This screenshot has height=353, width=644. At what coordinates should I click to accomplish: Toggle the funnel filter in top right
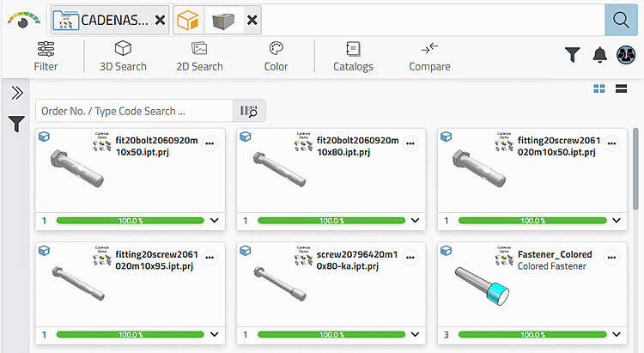click(x=573, y=55)
